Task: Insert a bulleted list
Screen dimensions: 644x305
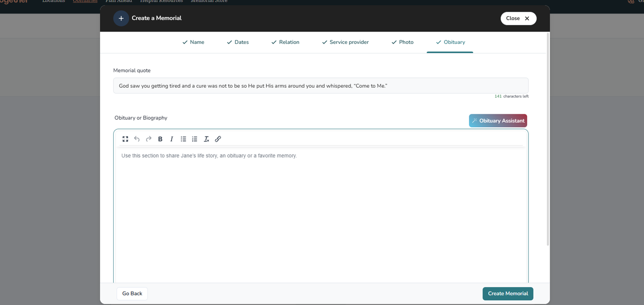Action: pyautogui.click(x=183, y=139)
